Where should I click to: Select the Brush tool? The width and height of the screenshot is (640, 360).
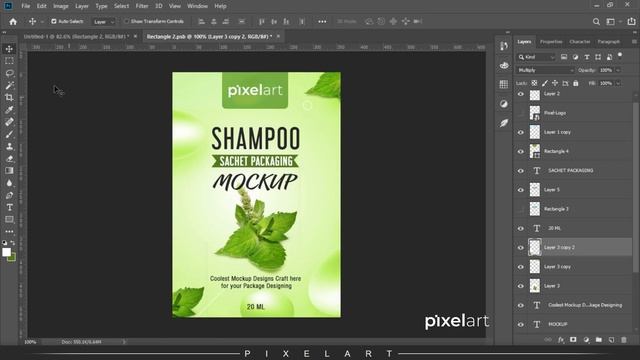coord(9,134)
